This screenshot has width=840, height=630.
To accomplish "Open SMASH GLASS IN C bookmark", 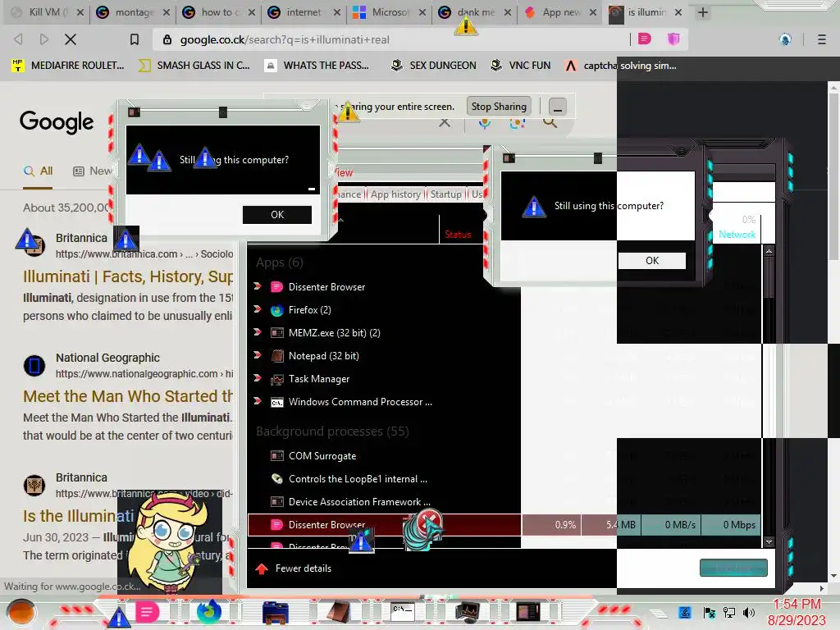I will [x=194, y=66].
